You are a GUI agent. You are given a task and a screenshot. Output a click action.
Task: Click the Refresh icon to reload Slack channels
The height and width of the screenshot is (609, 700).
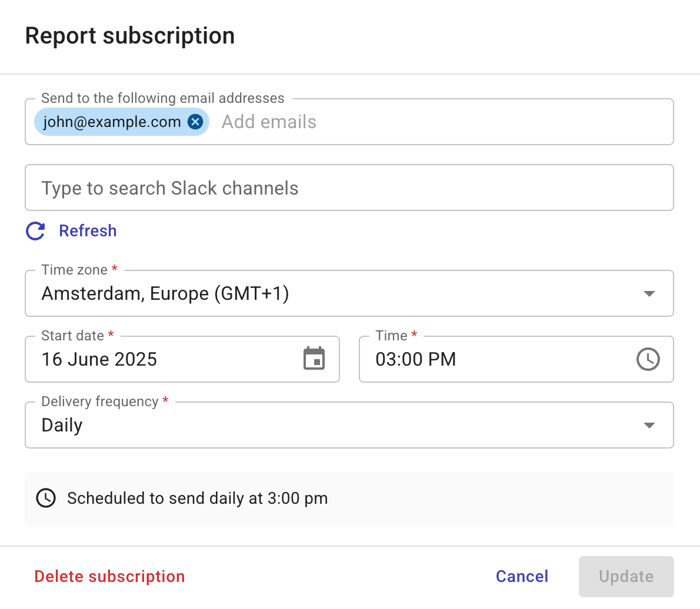click(x=35, y=231)
